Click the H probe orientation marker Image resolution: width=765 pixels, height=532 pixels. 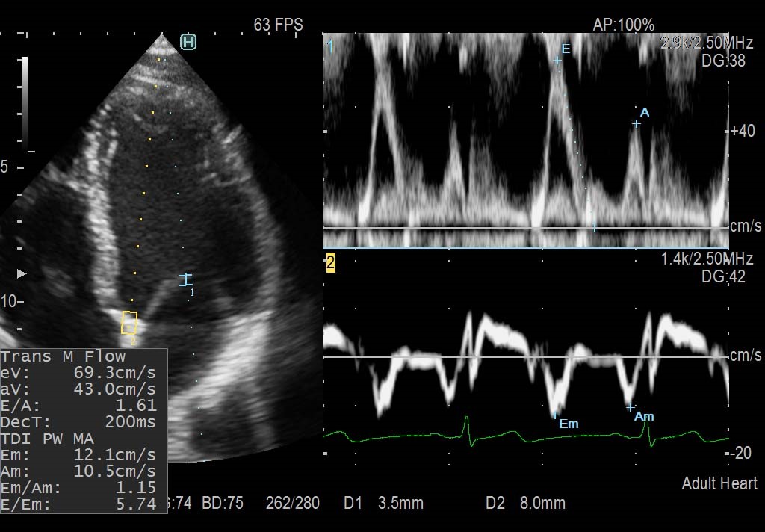188,43
